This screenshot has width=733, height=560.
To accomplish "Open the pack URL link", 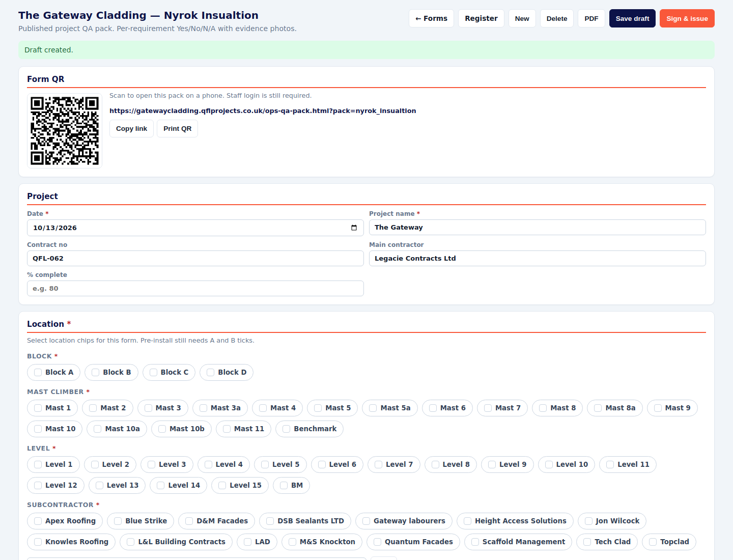I will tap(263, 110).
